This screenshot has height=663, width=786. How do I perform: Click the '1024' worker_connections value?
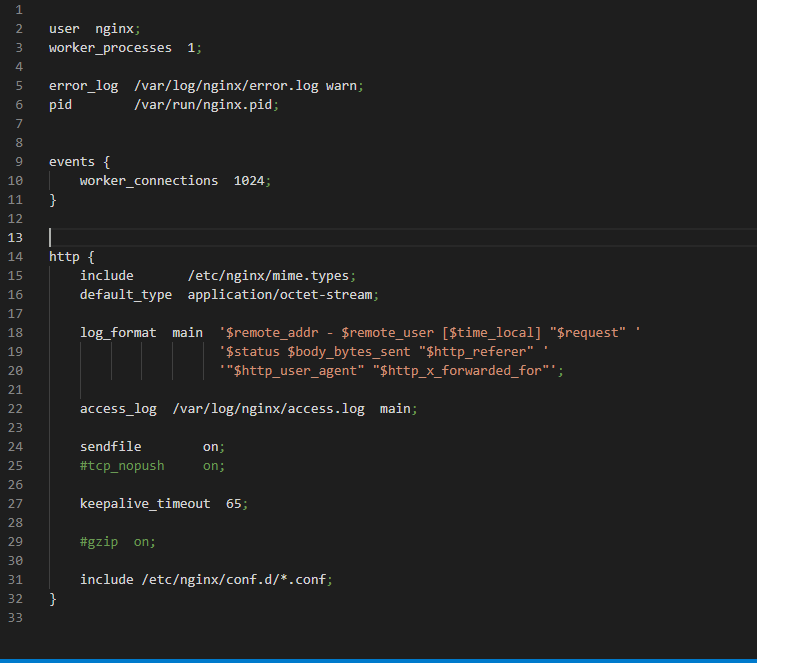click(x=249, y=181)
